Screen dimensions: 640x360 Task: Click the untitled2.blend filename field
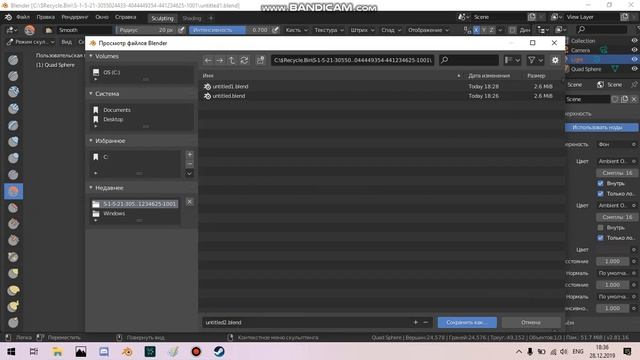coord(306,322)
